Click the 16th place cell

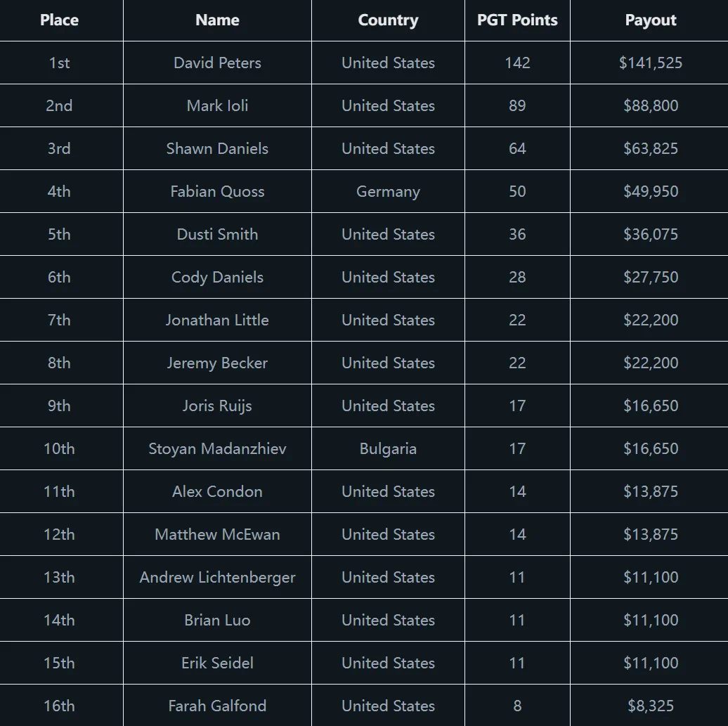[x=59, y=706]
